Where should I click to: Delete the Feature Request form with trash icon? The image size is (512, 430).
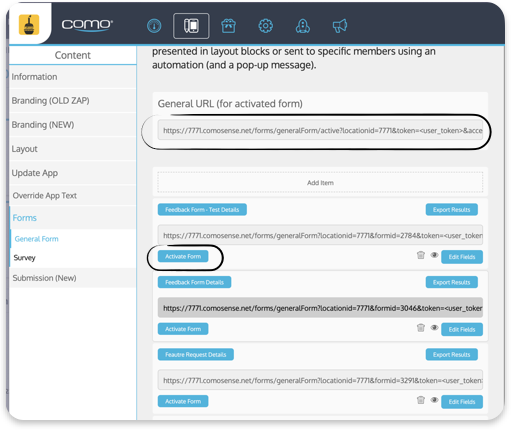click(x=421, y=400)
